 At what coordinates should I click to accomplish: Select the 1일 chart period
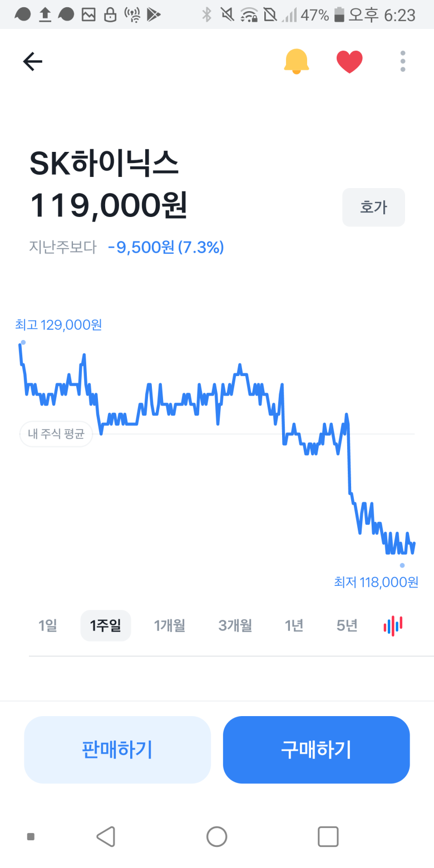[x=48, y=626]
